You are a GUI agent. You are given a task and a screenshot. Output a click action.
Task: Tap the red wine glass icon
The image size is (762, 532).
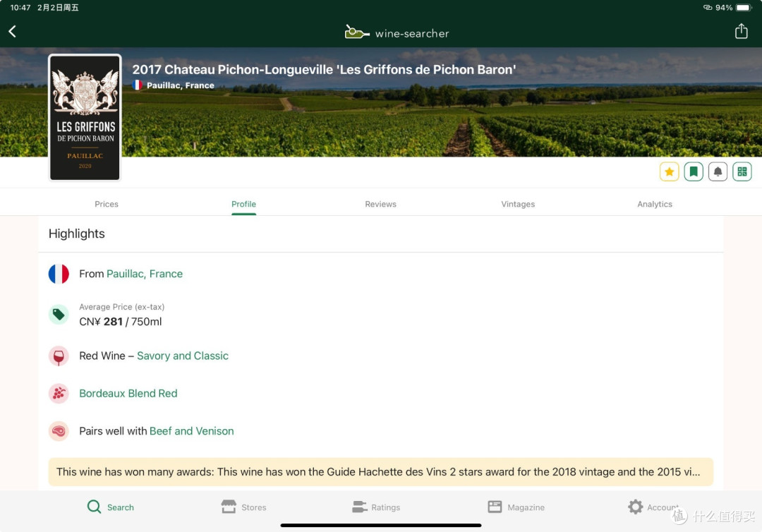[x=59, y=356]
